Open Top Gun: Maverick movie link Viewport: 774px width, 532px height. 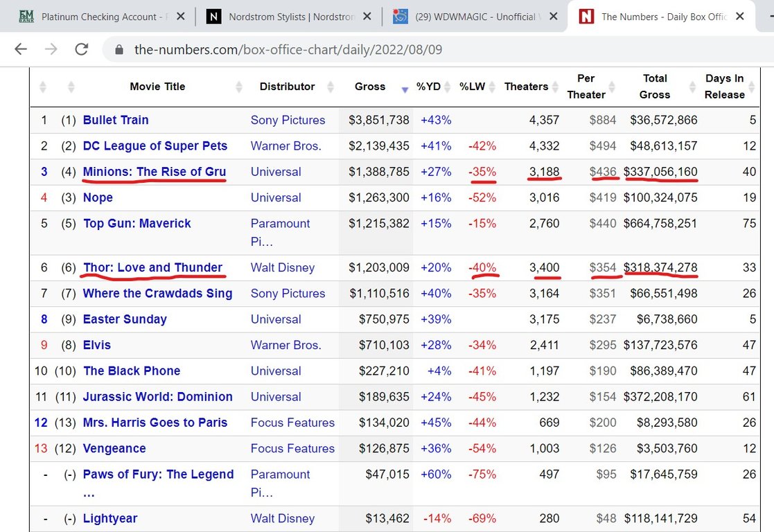tap(137, 224)
